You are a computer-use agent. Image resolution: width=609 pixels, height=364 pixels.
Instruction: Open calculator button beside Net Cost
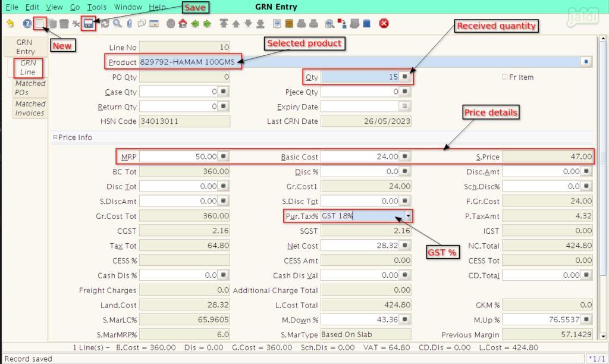[404, 245]
